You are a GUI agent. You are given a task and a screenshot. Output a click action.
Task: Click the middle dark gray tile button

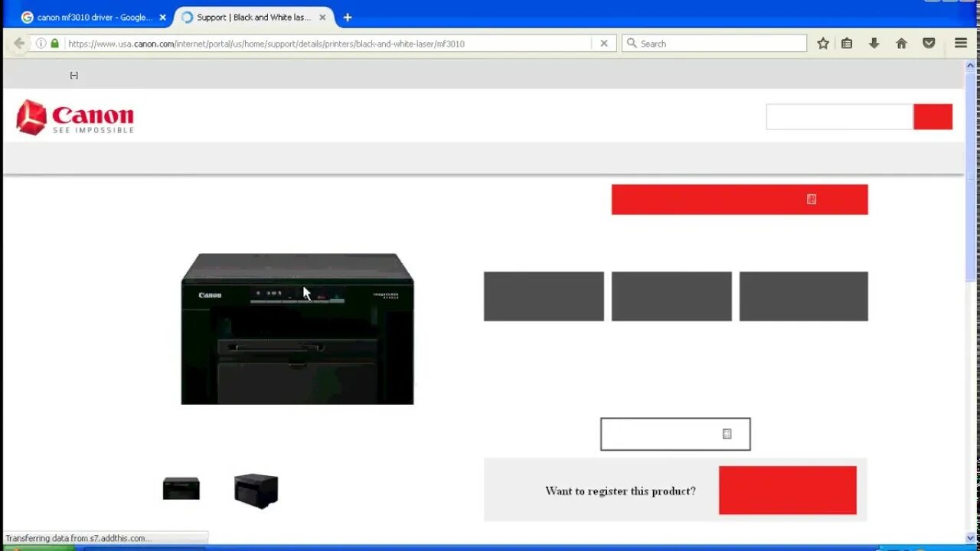pyautogui.click(x=671, y=296)
